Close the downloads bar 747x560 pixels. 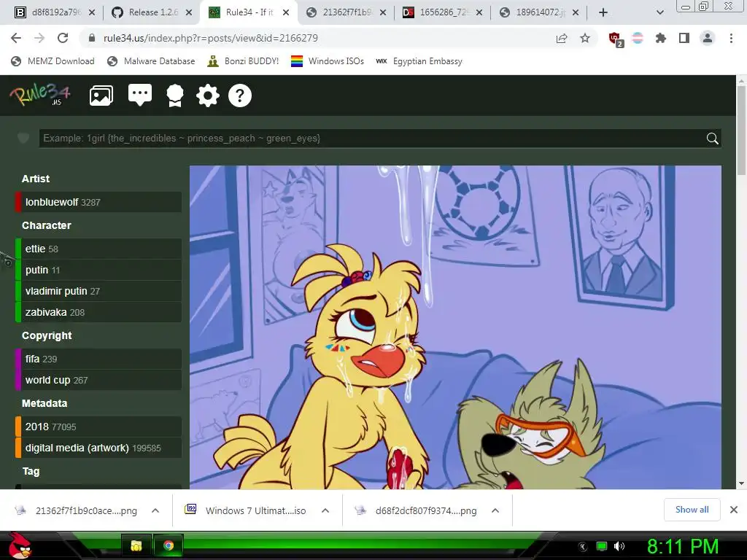coord(734,510)
